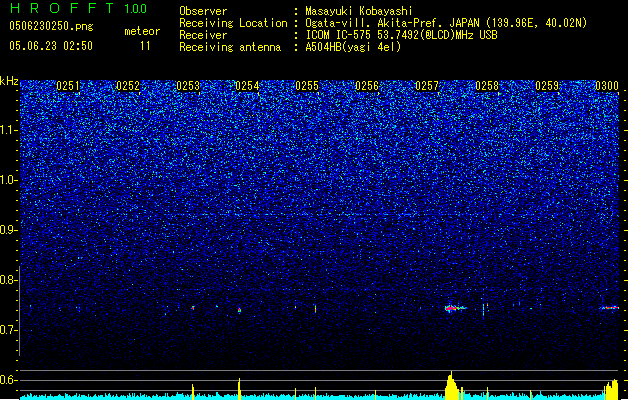
Task: Click the meteor count value 11
Action: (x=145, y=46)
